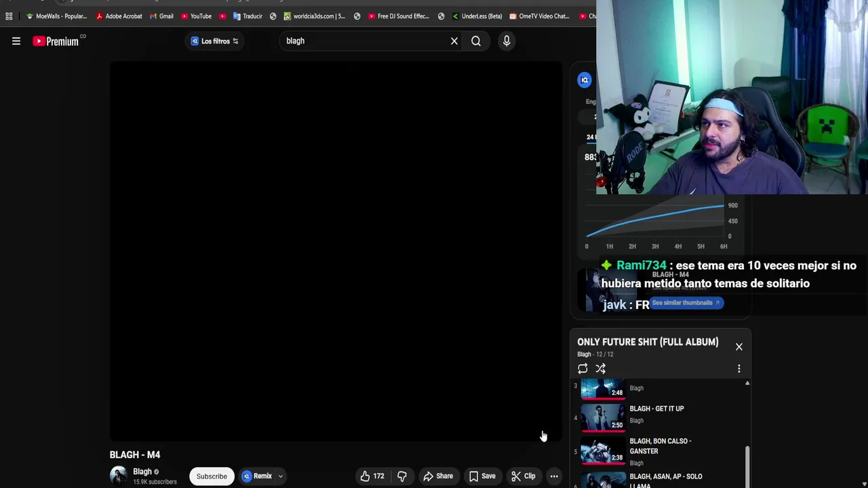The width and height of the screenshot is (868, 488).
Task: Close the ONLY FUTURE SHIT playlist panel
Action: point(739,347)
